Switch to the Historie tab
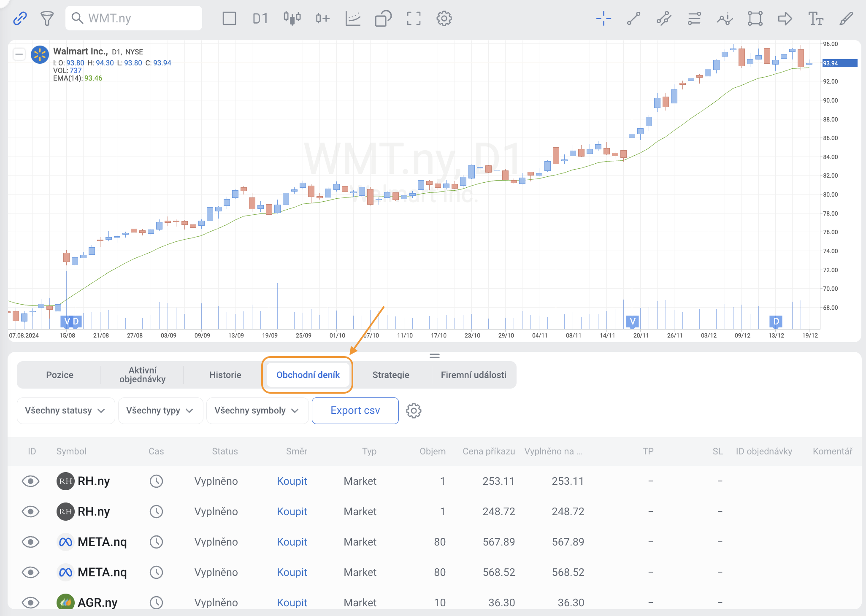Viewport: 866px width, 616px height. (x=225, y=375)
